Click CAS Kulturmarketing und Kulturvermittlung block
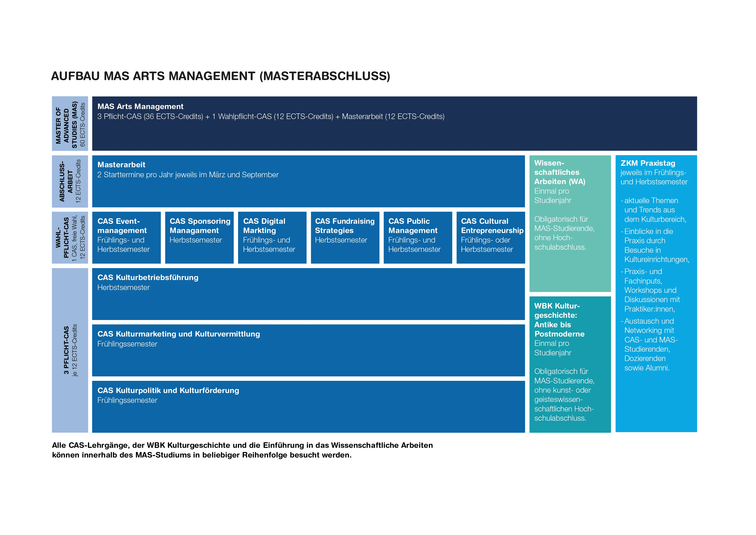The image size is (756, 535). point(308,350)
